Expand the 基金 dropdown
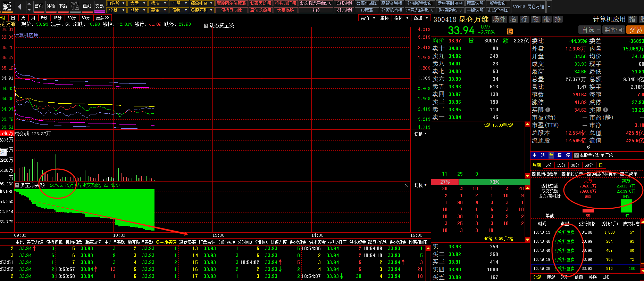The width and height of the screenshot is (644, 281). tap(158, 10)
